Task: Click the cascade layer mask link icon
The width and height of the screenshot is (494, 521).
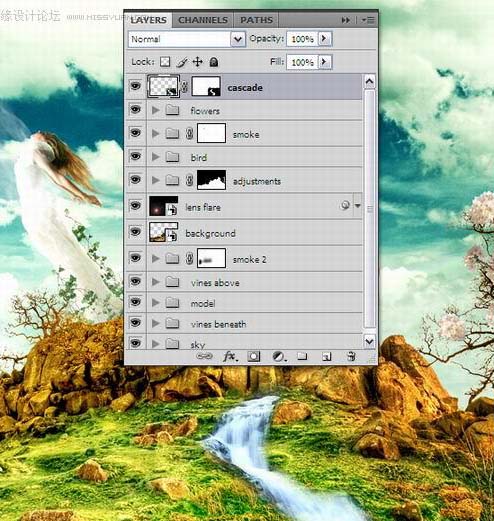Action: coord(185,87)
